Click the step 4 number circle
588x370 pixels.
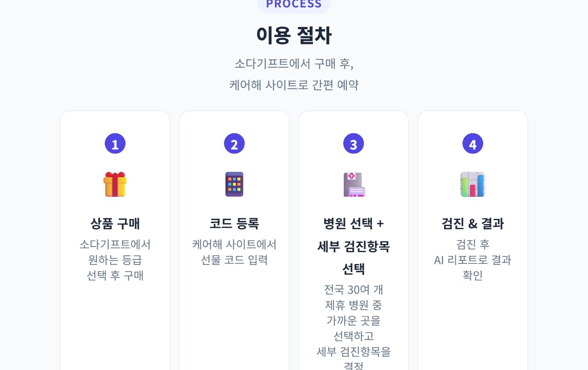click(473, 144)
